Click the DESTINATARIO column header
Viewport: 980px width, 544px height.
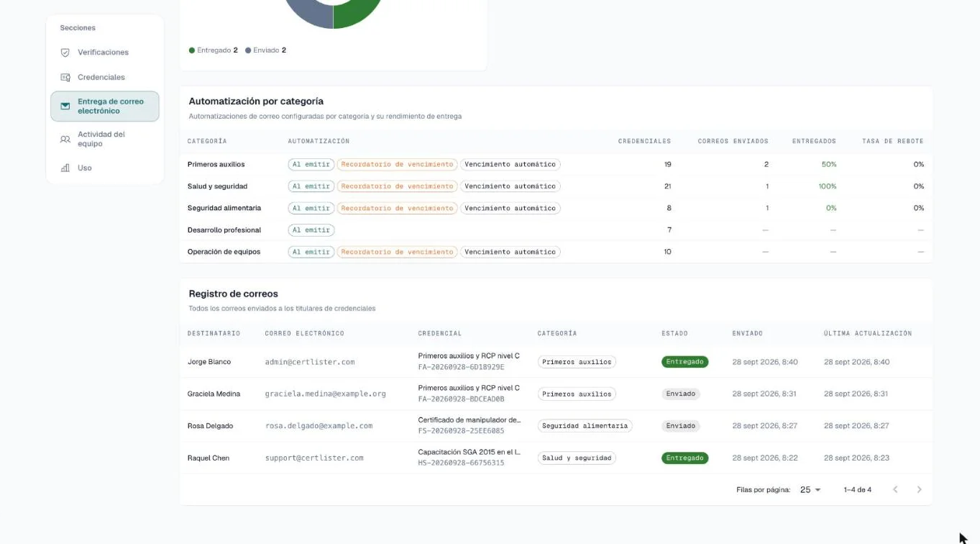point(214,333)
